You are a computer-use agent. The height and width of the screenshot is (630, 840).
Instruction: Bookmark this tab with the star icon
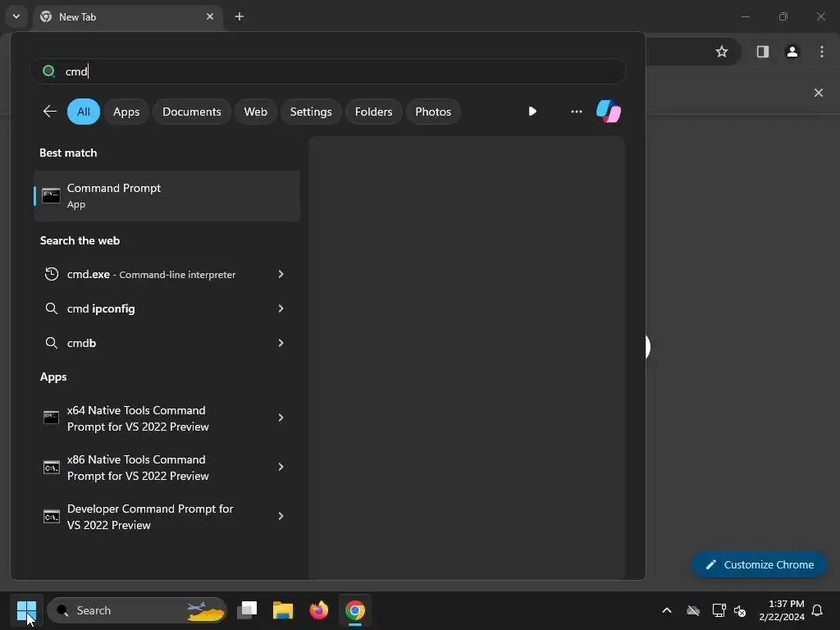tap(722, 52)
